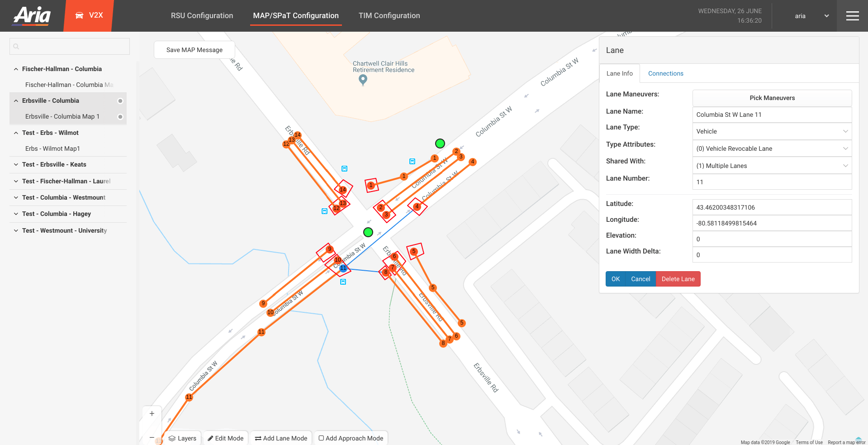Screen dimensions: 868x445
Task: Click the Delete Lane button
Action: coord(678,279)
